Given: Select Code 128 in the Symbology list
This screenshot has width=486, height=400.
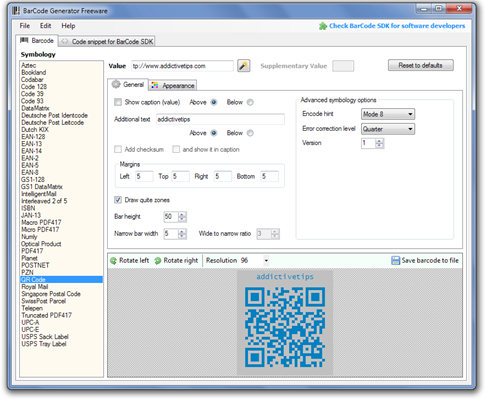Looking at the screenshot, I should [34, 87].
